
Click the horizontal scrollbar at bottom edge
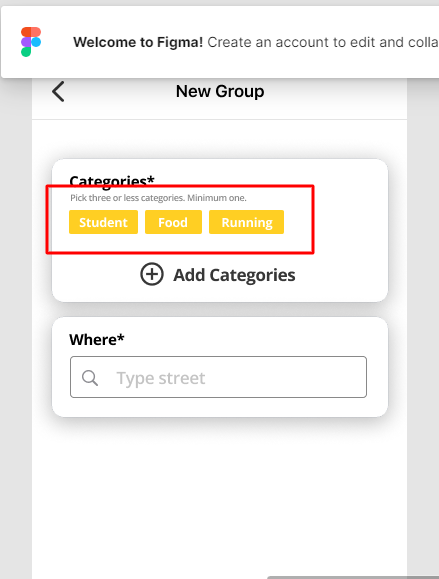click(353, 577)
